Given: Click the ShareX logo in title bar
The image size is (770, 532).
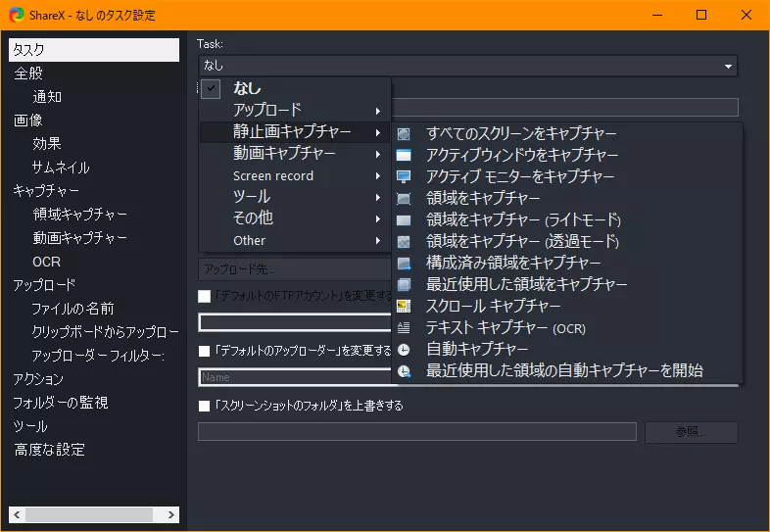Looking at the screenshot, I should coord(17,15).
